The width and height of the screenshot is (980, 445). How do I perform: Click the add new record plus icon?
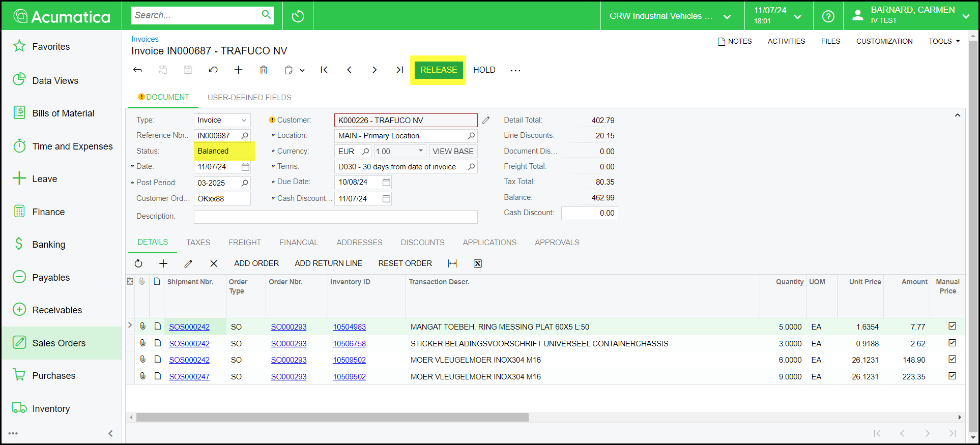238,70
